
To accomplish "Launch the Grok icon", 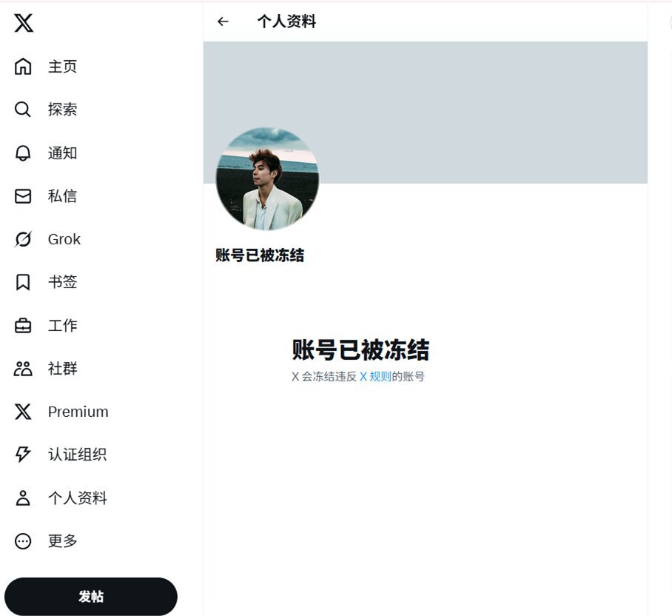I will [23, 239].
